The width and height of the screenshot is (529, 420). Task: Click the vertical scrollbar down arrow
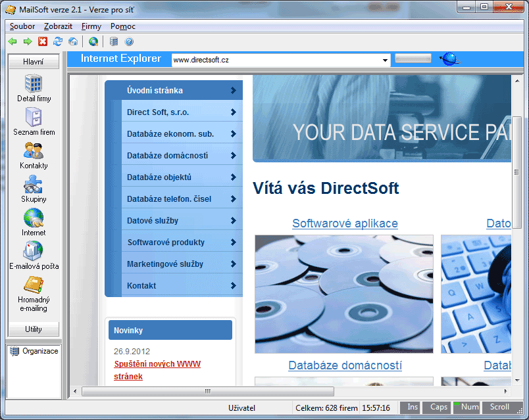pyautogui.click(x=517, y=381)
